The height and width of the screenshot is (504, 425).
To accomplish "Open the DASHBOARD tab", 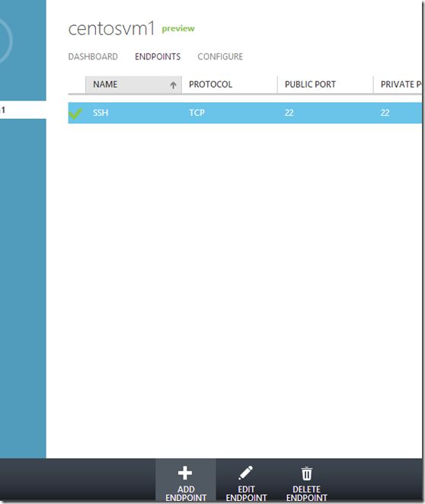I will [93, 56].
